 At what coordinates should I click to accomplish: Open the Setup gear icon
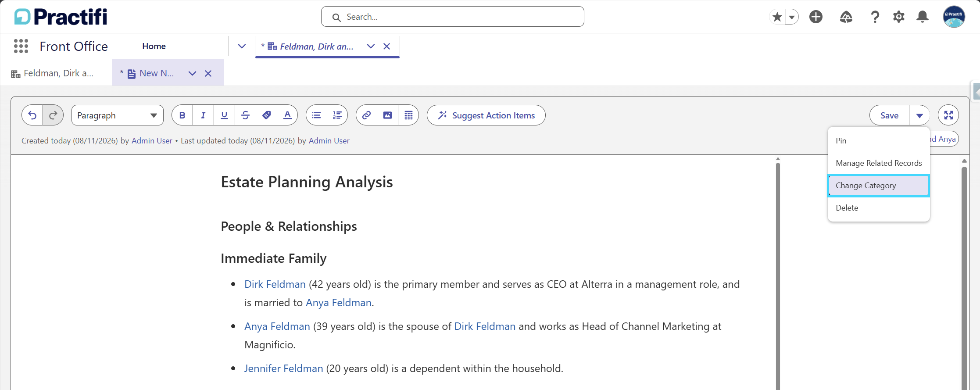coord(899,17)
